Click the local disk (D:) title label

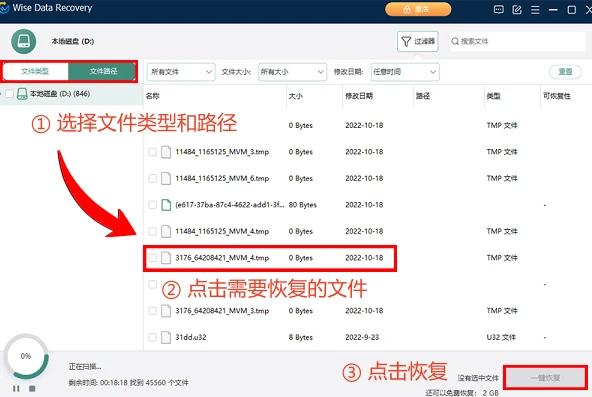[72, 41]
